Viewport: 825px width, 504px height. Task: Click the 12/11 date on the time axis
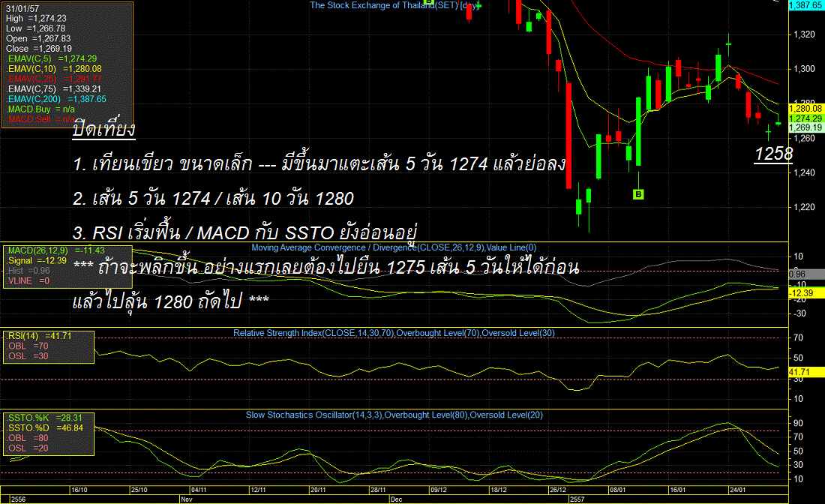(258, 490)
